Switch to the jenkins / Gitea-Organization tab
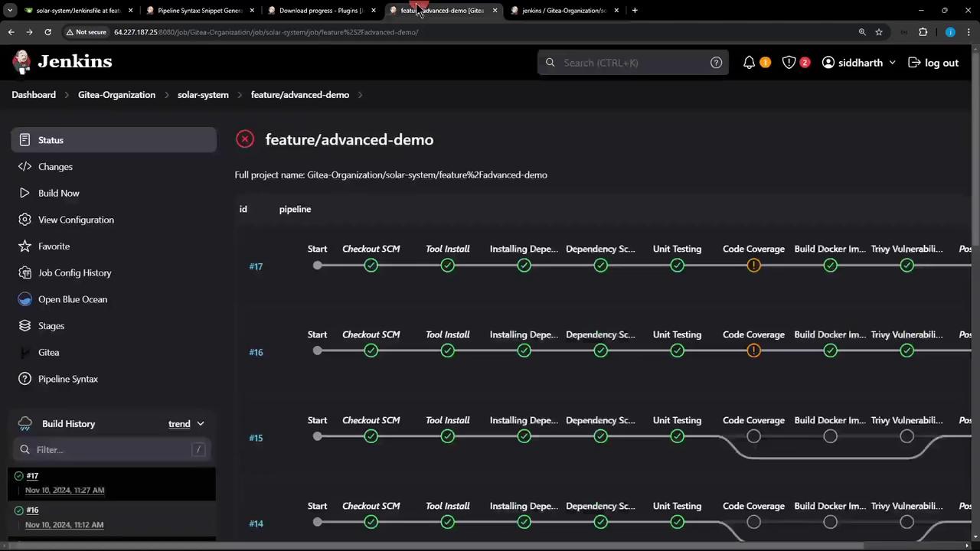This screenshot has width=980, height=551. point(565,11)
